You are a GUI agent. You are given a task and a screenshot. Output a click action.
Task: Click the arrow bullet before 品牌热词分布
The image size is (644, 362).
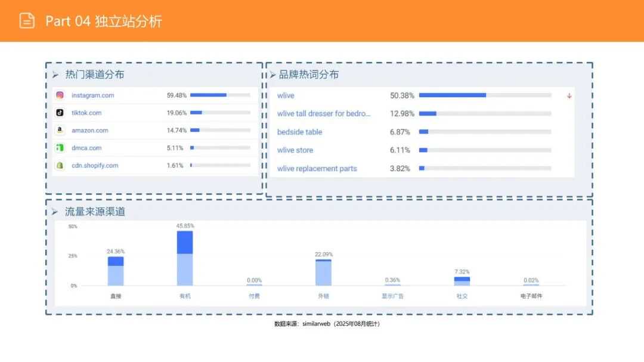(x=273, y=75)
